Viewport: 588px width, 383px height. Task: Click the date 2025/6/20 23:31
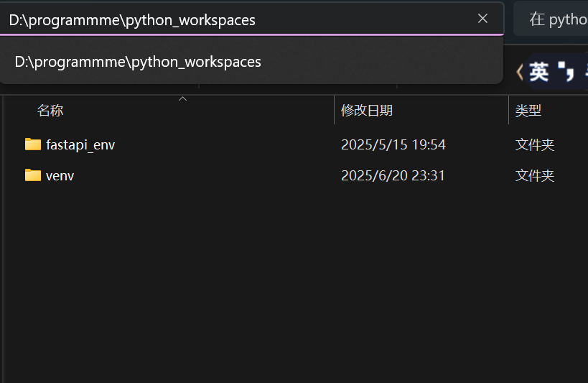(393, 176)
